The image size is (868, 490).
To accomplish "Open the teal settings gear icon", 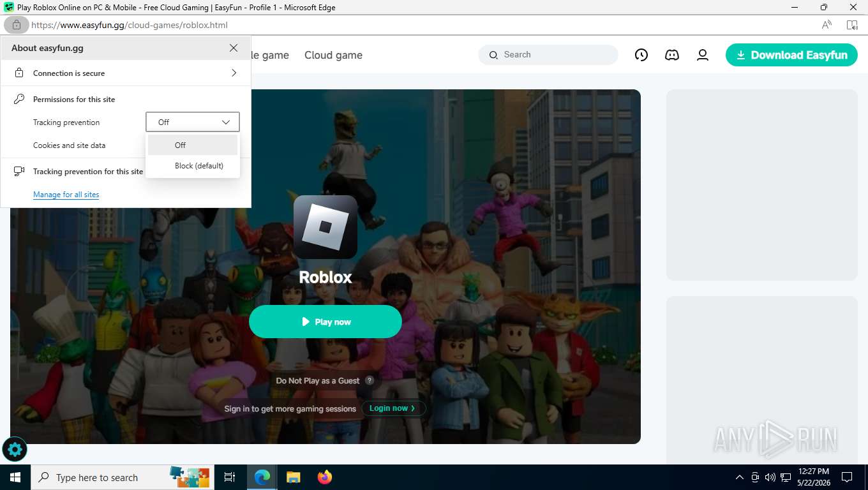I will click(15, 450).
